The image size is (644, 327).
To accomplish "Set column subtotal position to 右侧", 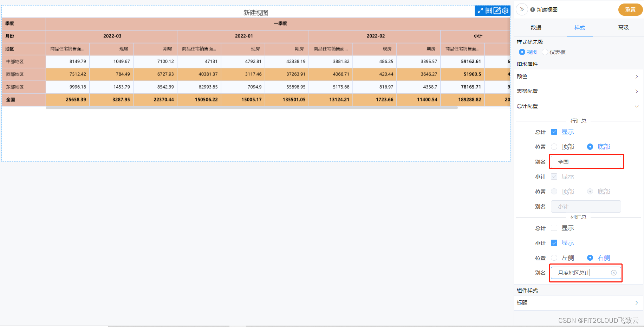I will (590, 258).
